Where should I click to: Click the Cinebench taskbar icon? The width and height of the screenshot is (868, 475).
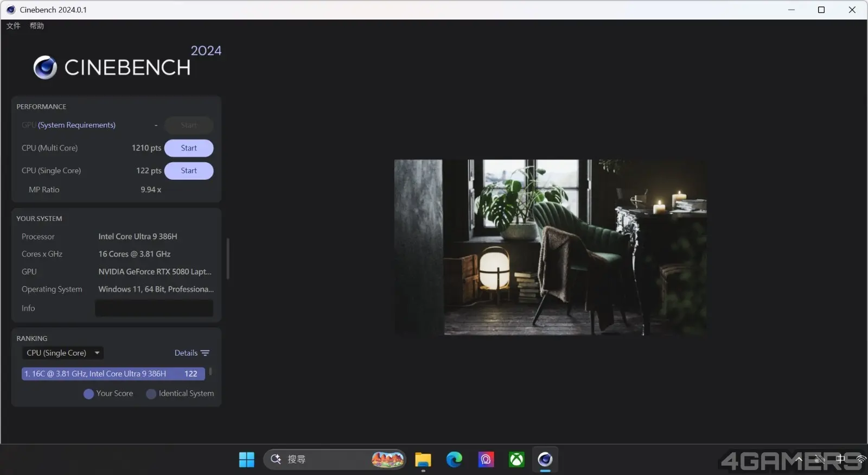[545, 460]
